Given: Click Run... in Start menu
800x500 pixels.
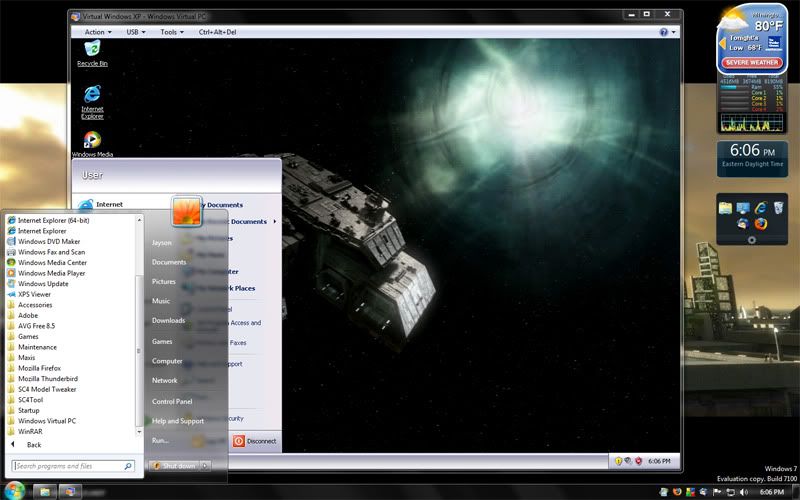Looking at the screenshot, I should pyautogui.click(x=160, y=440).
